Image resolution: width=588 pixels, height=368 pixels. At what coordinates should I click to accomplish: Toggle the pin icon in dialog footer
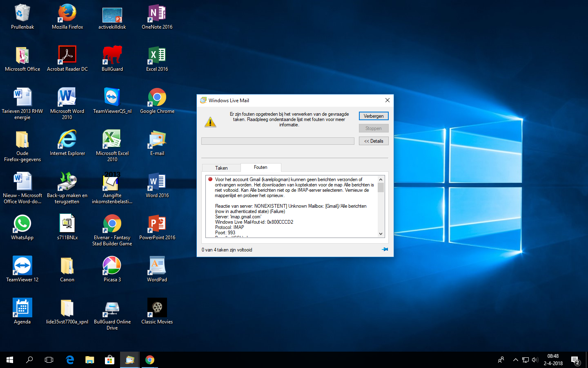tap(385, 249)
